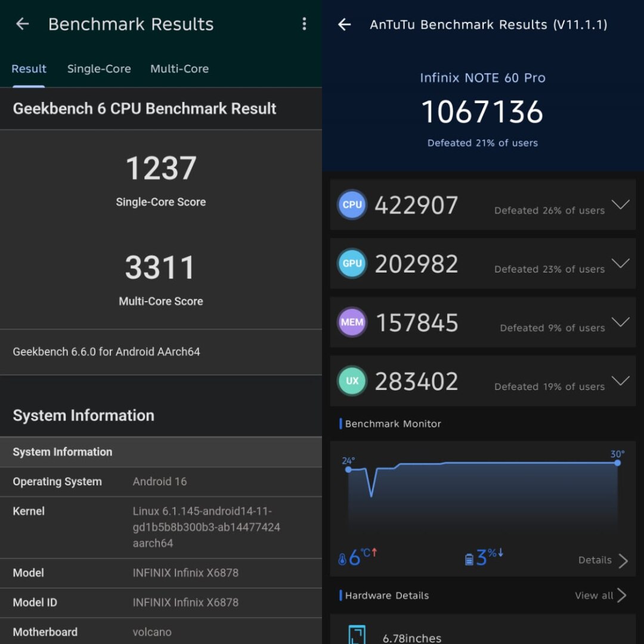
Task: Expand the CPU 422907 score row
Action: [620, 204]
